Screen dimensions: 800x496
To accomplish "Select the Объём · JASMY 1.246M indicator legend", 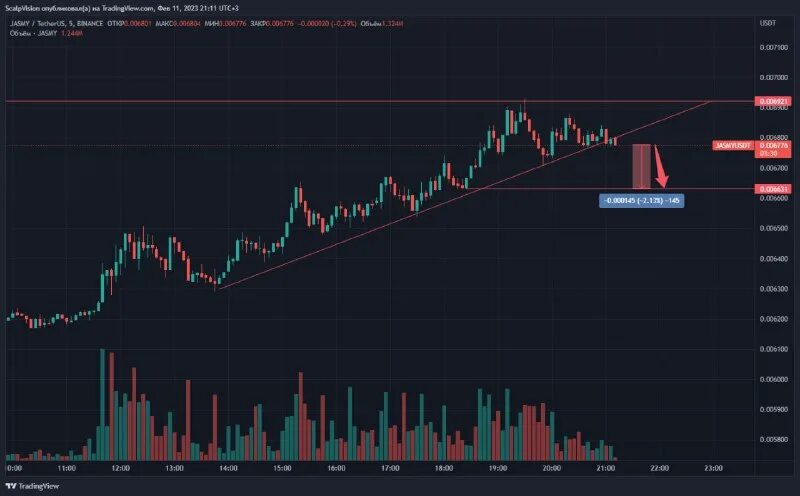I will 46,33.
